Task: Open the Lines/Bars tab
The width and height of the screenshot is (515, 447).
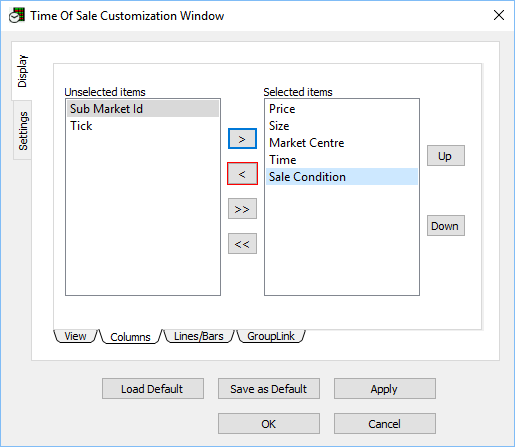Action: 199,336
